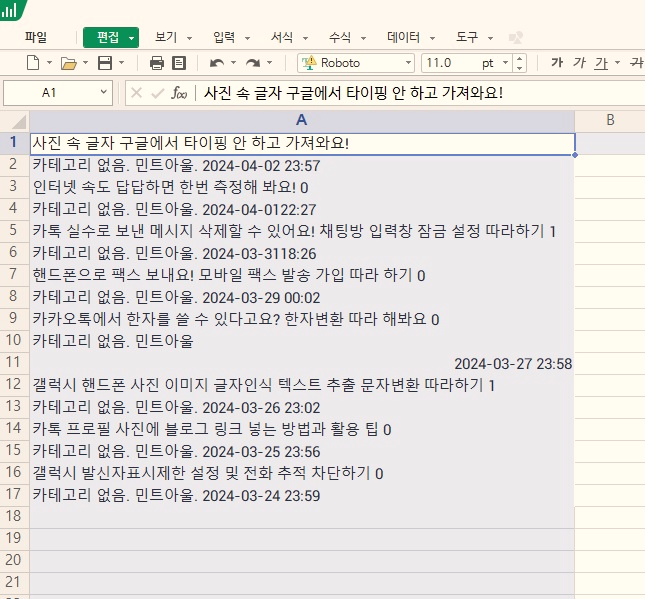Select cell with date 2024-03-26 23:02
645x599 pixels.
302,407
